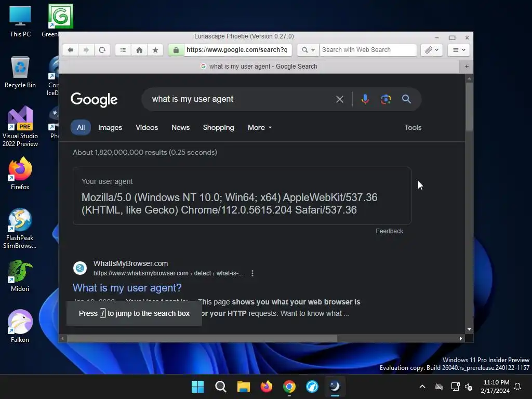532x399 pixels.
Task: Click the forward navigation arrow
Action: (86, 50)
